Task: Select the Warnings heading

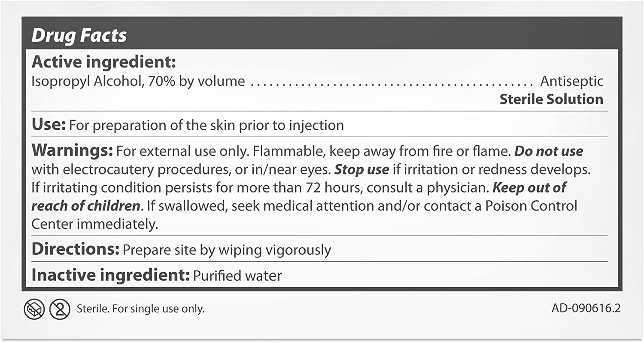Action: click(x=72, y=151)
